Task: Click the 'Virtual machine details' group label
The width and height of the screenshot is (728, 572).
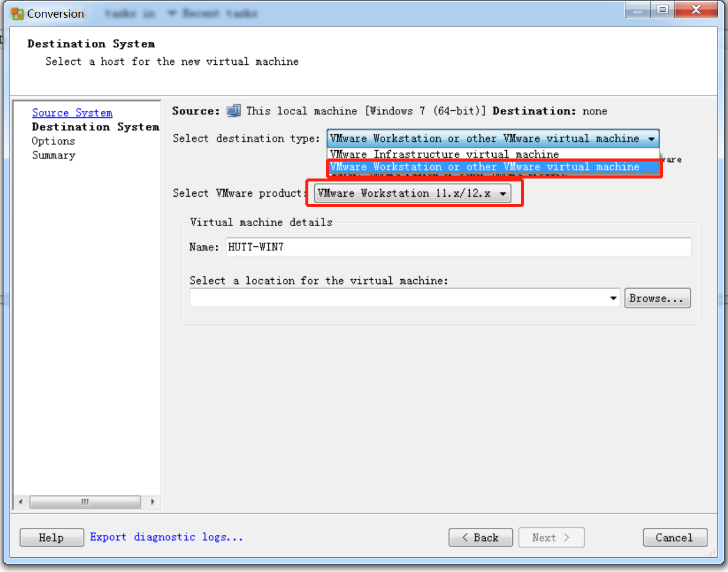Action: (x=261, y=222)
